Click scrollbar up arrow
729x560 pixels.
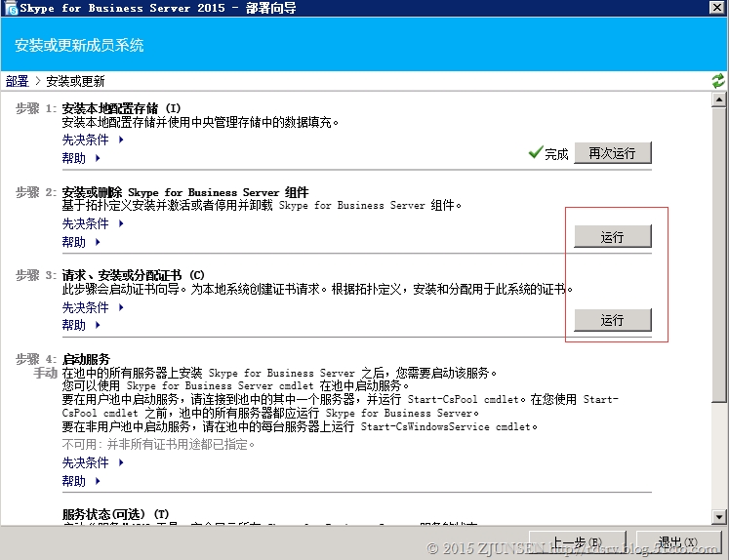(719, 100)
